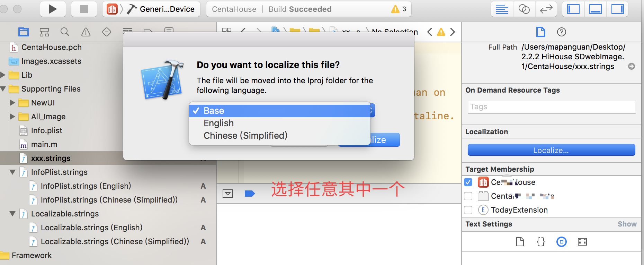Screen dimensions: 644x265
Task: Open the CentaHouse scheme selector
Action: click(x=112, y=9)
